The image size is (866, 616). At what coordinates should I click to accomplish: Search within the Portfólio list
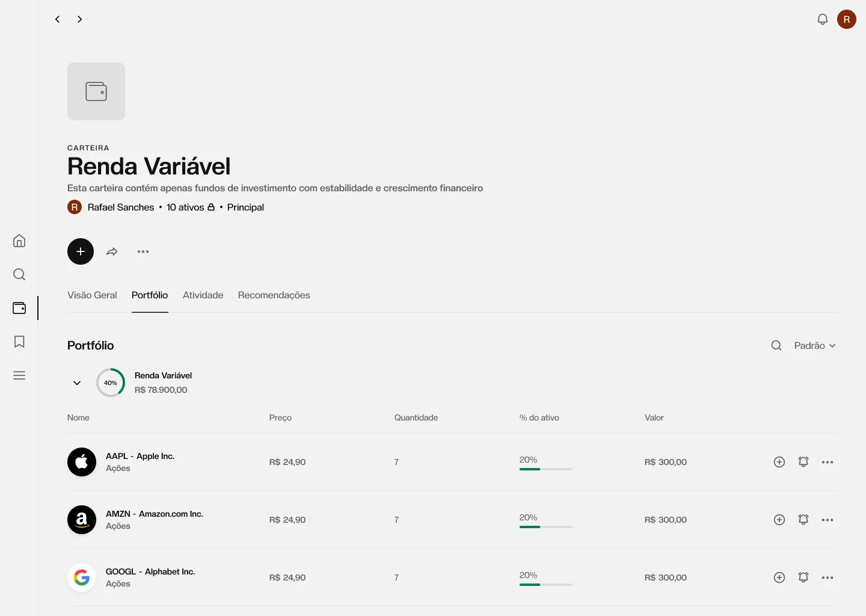pyautogui.click(x=776, y=345)
